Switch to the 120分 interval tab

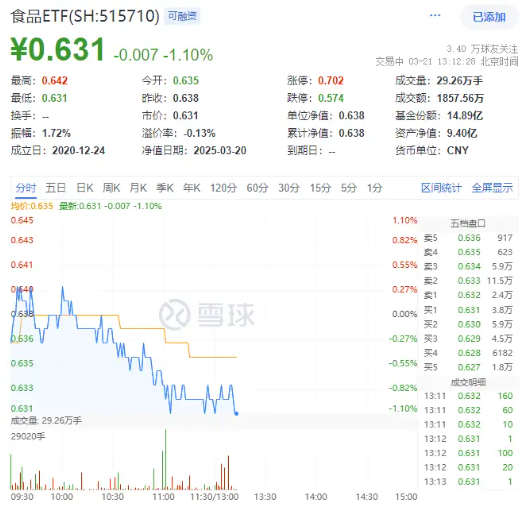pyautogui.click(x=223, y=188)
